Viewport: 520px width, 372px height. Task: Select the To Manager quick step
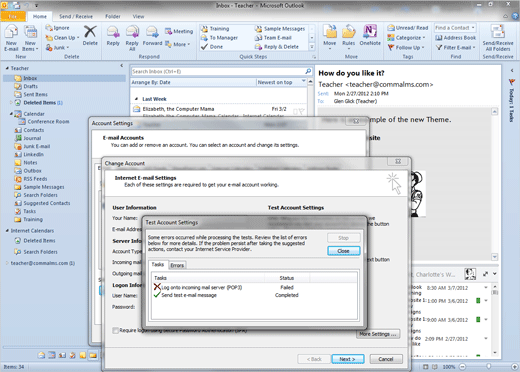[219, 38]
